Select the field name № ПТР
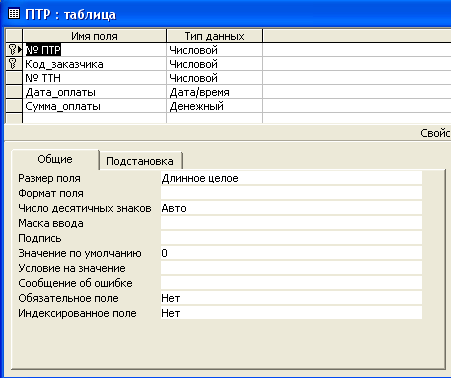The height and width of the screenshot is (378, 451). [x=94, y=50]
